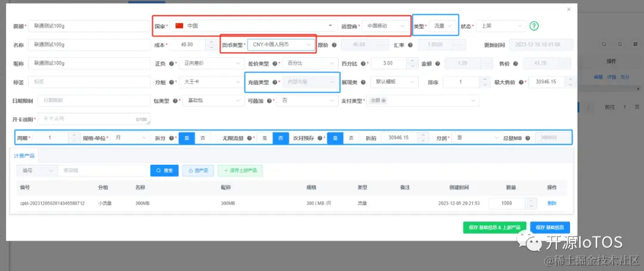Click the blue 保存 基础信息 button

point(550,227)
